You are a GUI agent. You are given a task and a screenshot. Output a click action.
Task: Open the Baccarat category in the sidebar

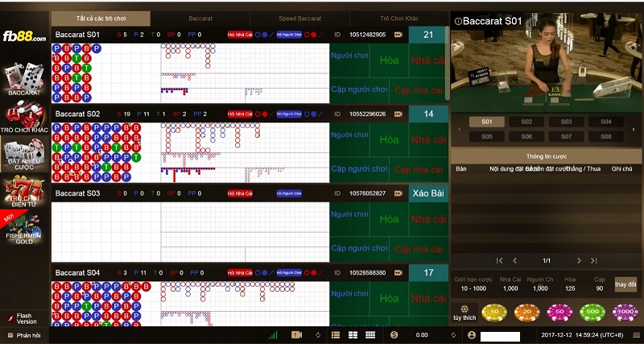point(23,81)
